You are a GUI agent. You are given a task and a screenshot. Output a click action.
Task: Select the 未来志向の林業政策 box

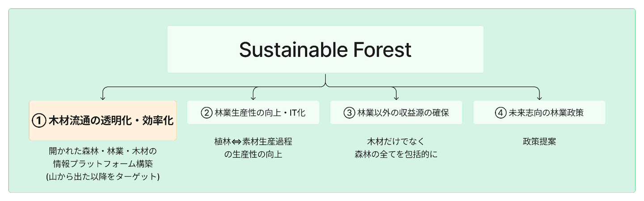coord(539,112)
